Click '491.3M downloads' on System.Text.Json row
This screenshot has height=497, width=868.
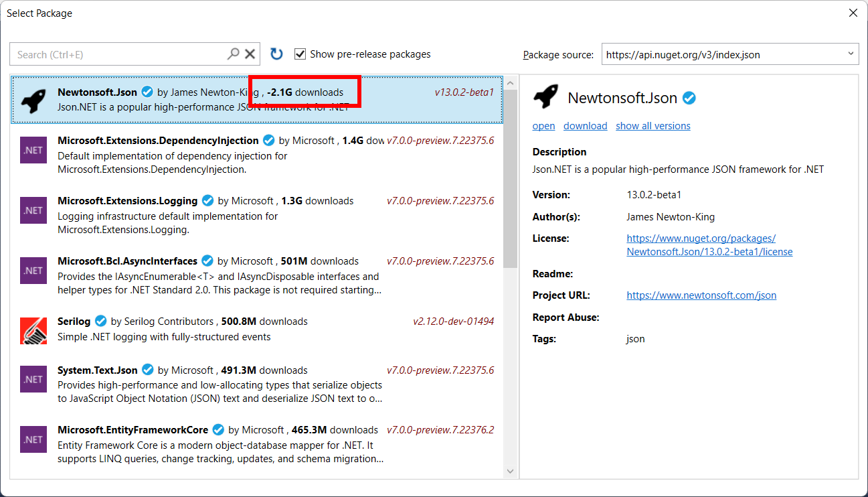coord(263,370)
